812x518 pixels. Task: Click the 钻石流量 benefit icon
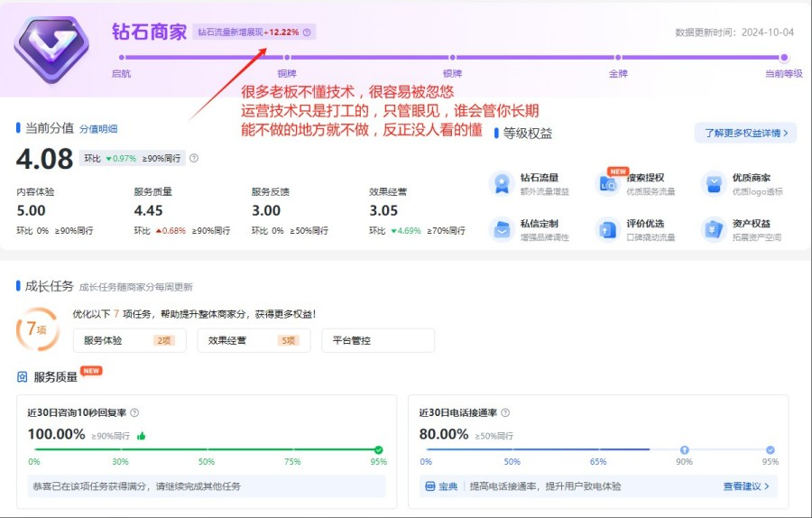click(x=502, y=184)
